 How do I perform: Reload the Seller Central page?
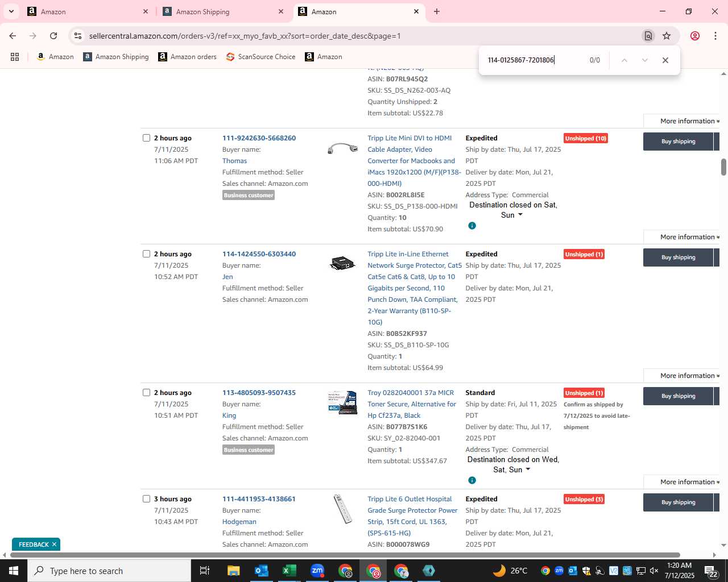point(53,36)
